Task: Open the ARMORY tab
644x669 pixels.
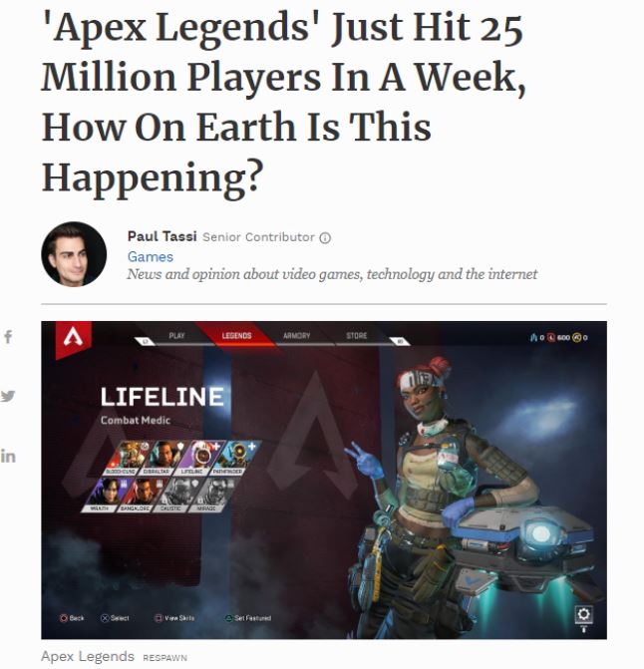Action: [297, 336]
